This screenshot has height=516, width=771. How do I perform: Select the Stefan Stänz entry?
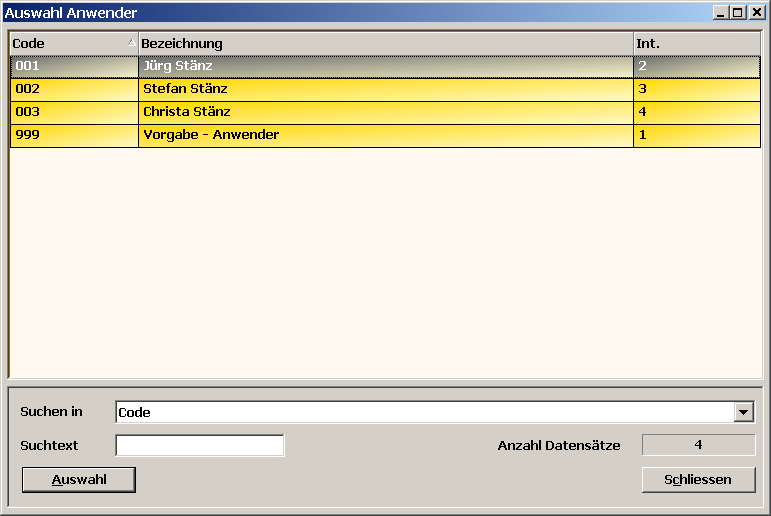(x=385, y=89)
